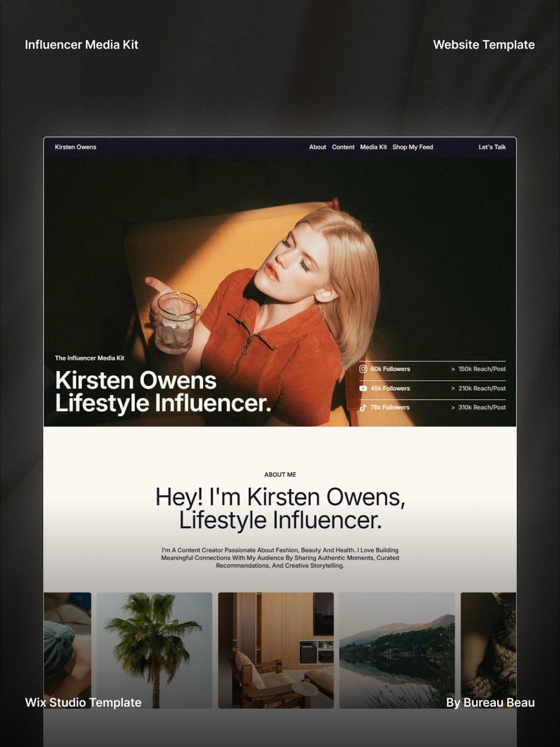Image resolution: width=560 pixels, height=747 pixels.
Task: Click the ABOUT ME section label
Action: (280, 475)
